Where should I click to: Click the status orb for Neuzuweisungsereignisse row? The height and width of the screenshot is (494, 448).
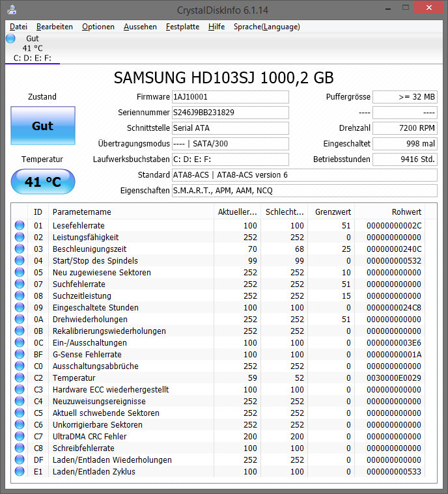pyautogui.click(x=20, y=401)
